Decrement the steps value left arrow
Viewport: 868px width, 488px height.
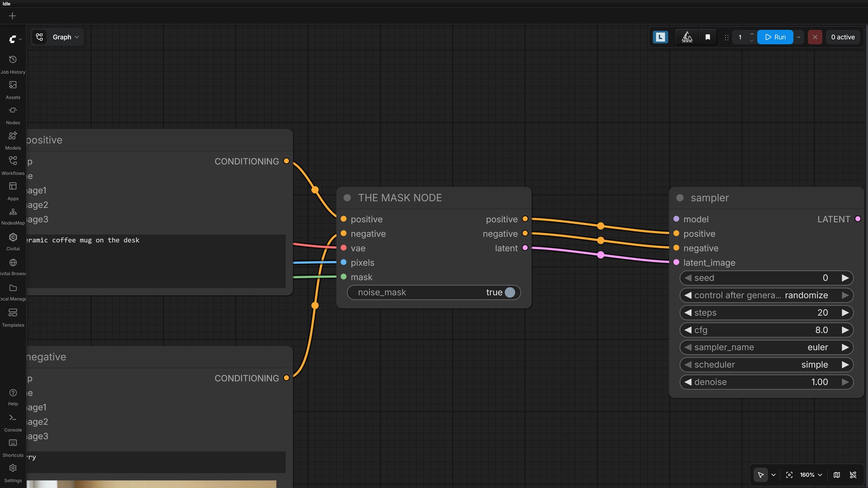[688, 313]
